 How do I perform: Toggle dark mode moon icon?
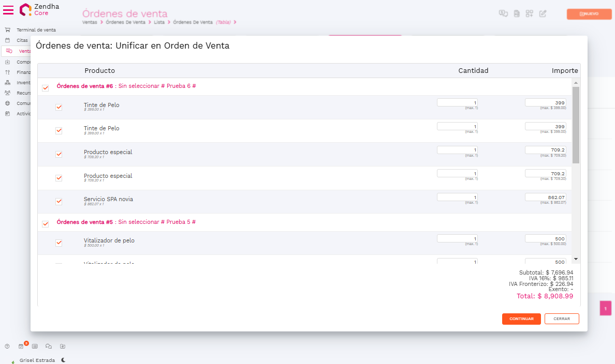coord(64,360)
